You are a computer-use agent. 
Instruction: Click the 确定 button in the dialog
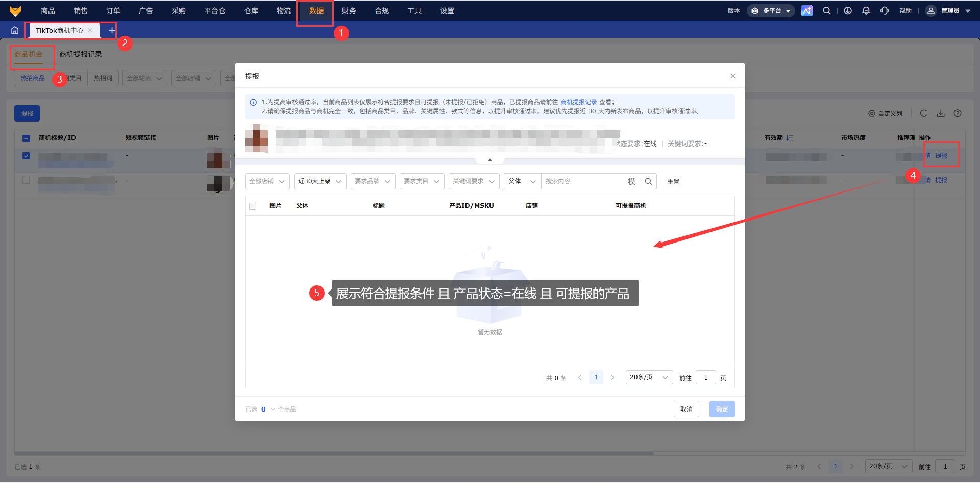[722, 409]
